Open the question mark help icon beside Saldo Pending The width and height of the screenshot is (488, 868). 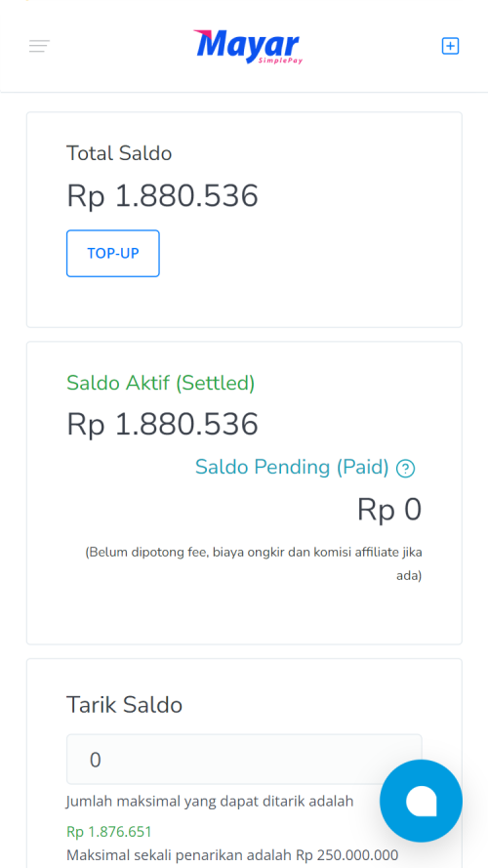tap(406, 469)
